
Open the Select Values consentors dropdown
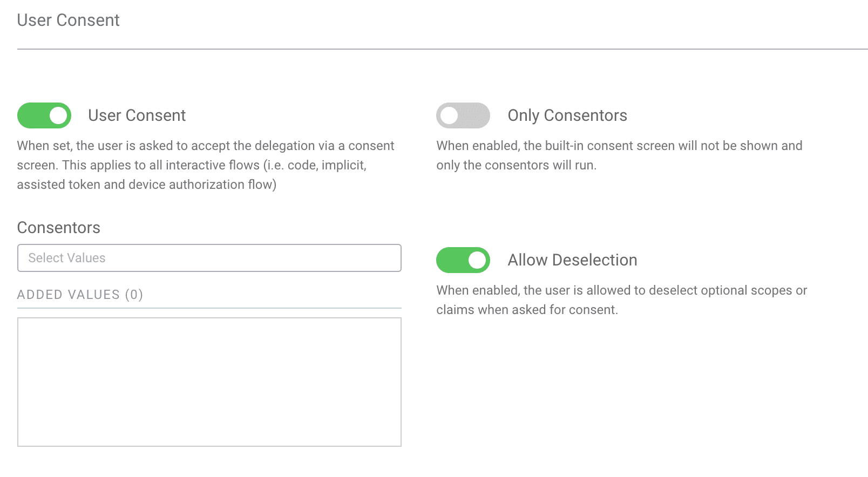[x=209, y=258]
